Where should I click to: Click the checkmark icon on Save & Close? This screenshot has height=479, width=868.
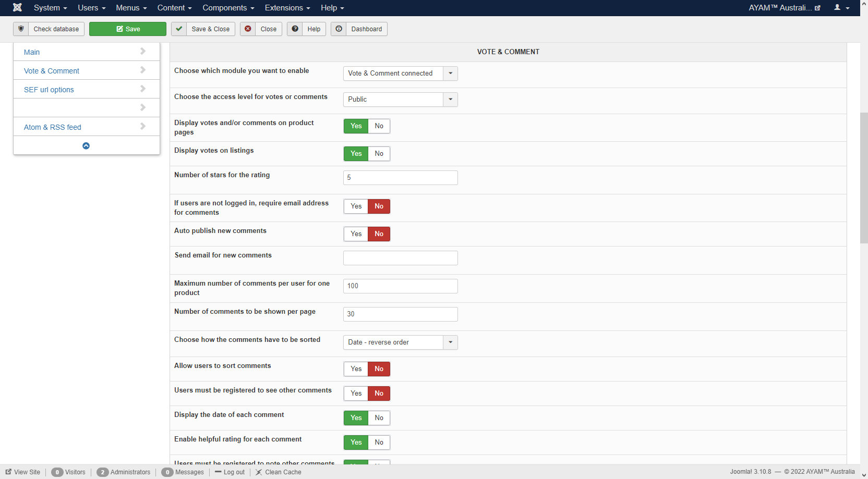point(179,29)
